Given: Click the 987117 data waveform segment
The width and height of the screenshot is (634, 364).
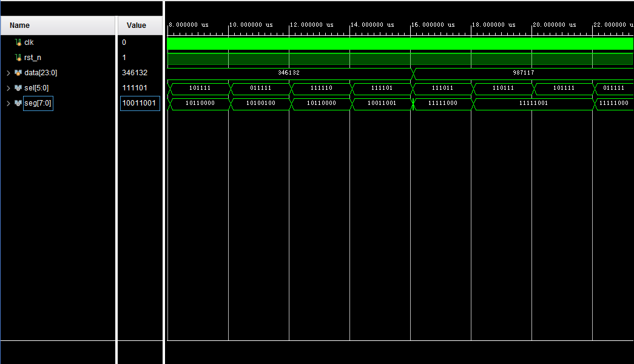Looking at the screenshot, I should tap(523, 72).
